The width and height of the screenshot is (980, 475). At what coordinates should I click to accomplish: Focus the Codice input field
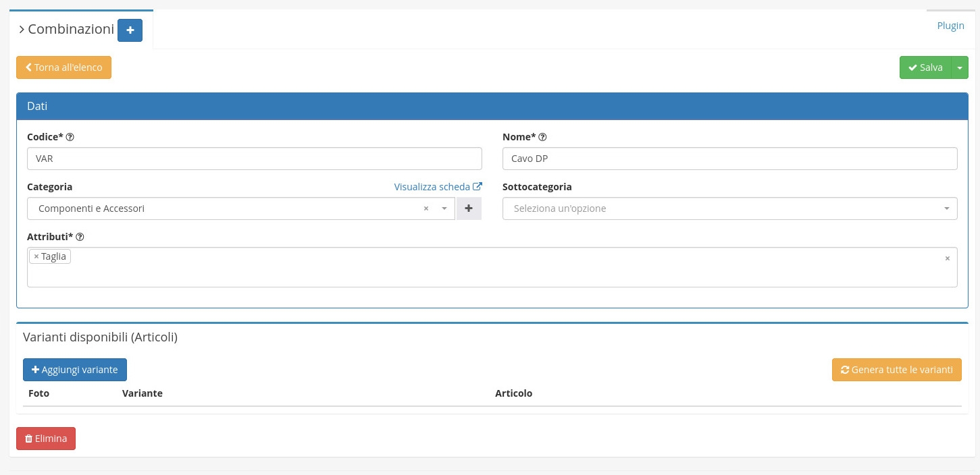(254, 159)
